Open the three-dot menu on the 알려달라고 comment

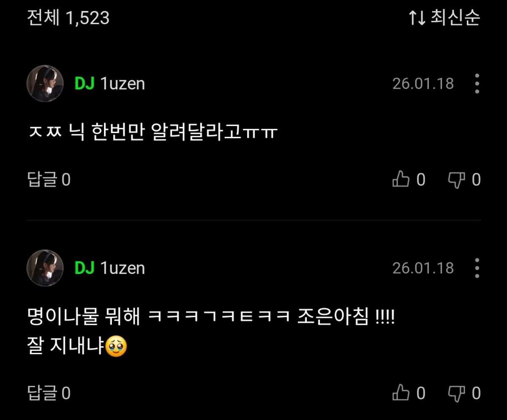pos(477,84)
